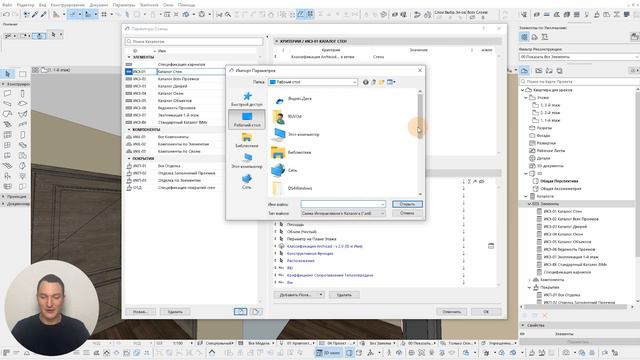Select ИКЭ-04 Каталог Окон in the Navigator
Viewport: 640px width, 360px height.
click(563, 234)
